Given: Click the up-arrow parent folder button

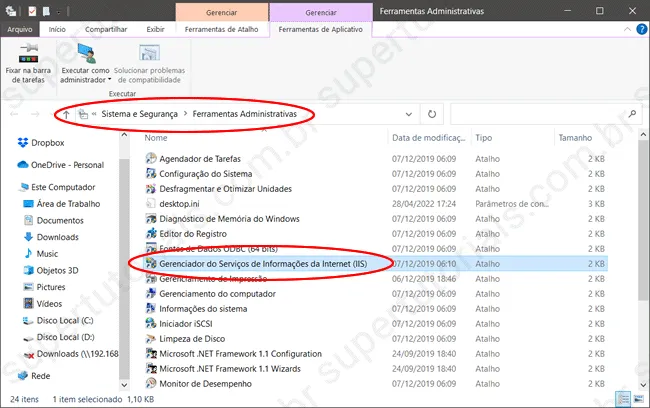Looking at the screenshot, I should pyautogui.click(x=66, y=114).
